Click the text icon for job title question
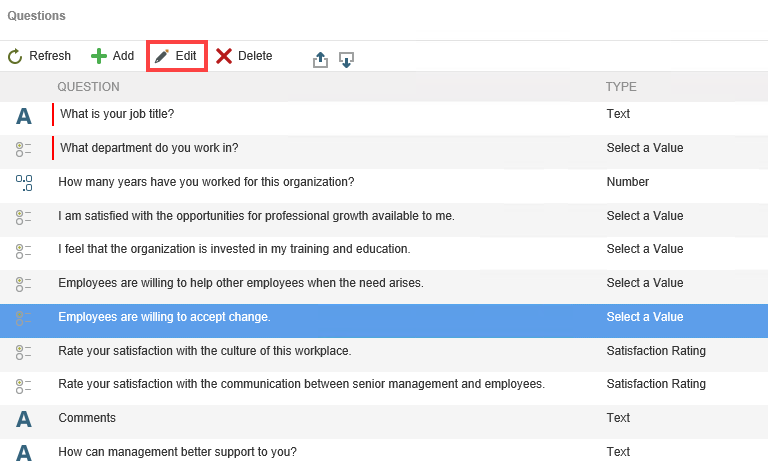The width and height of the screenshot is (768, 471). (x=24, y=116)
